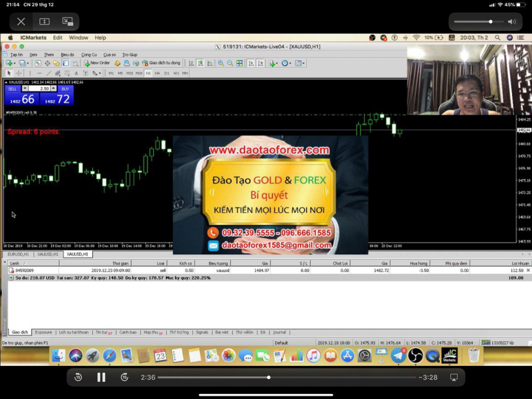This screenshot has height=399, width=532.
Task: Pick the text label tool (A)
Action: coord(76,73)
